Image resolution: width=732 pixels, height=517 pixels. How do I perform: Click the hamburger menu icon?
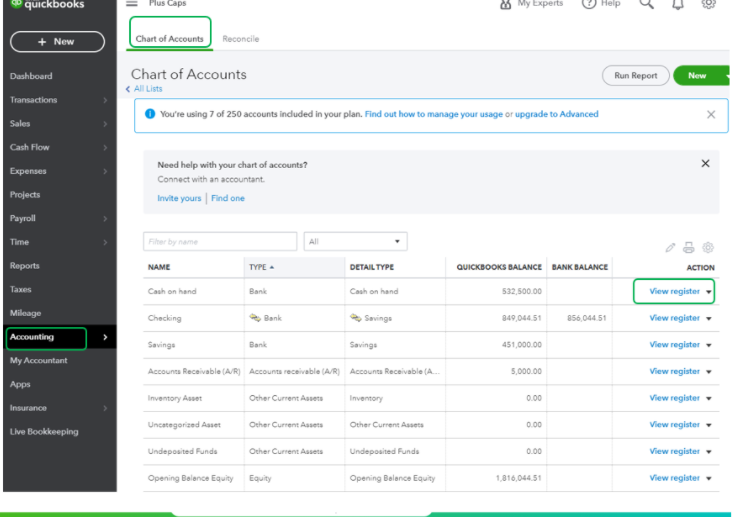click(x=132, y=3)
